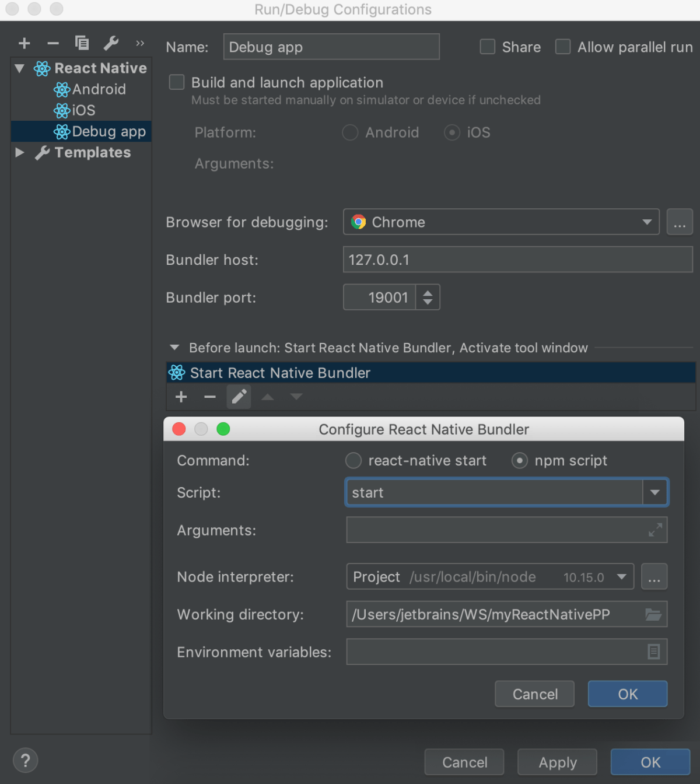Cancel the Configure React Native Bundler dialog

tap(535, 694)
